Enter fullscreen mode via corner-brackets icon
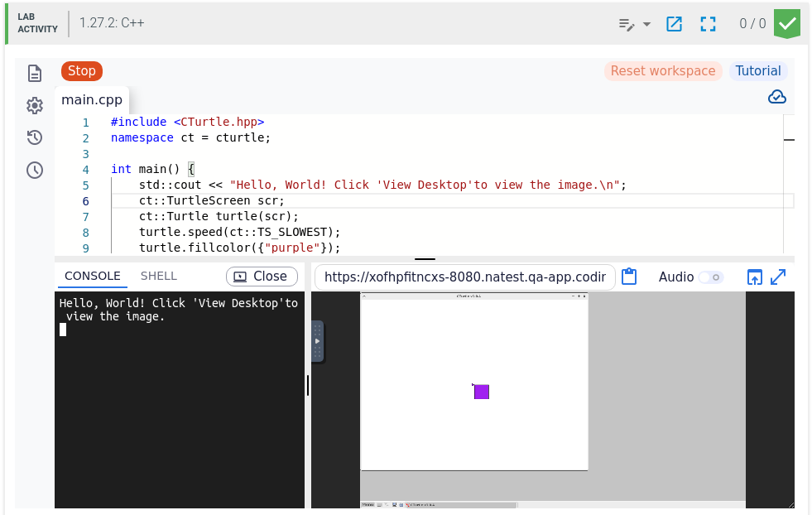This screenshot has height=515, width=812. 708,23
